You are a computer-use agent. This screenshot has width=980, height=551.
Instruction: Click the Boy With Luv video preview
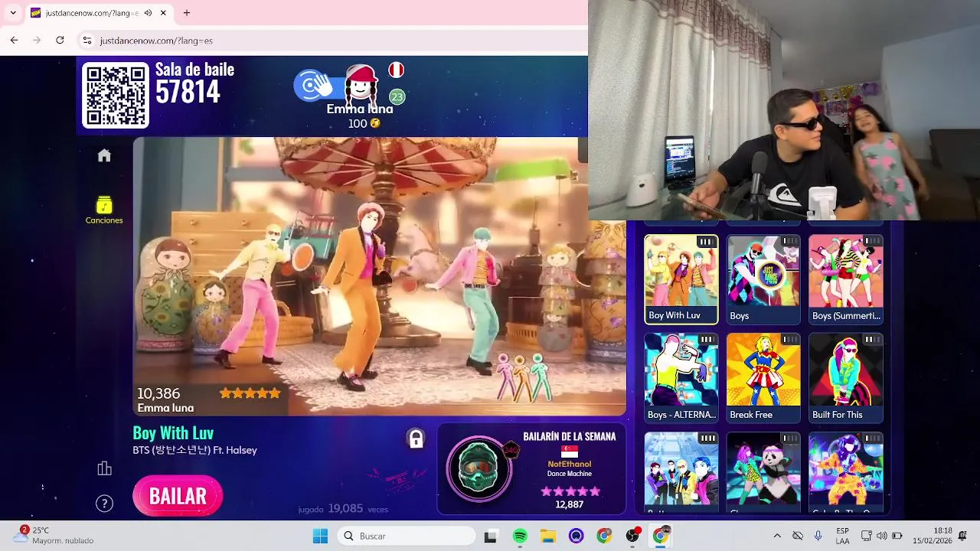click(x=379, y=276)
